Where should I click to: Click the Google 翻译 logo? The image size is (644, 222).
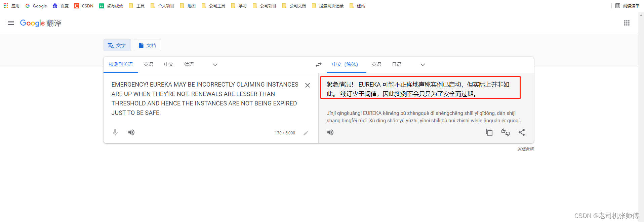(x=41, y=23)
